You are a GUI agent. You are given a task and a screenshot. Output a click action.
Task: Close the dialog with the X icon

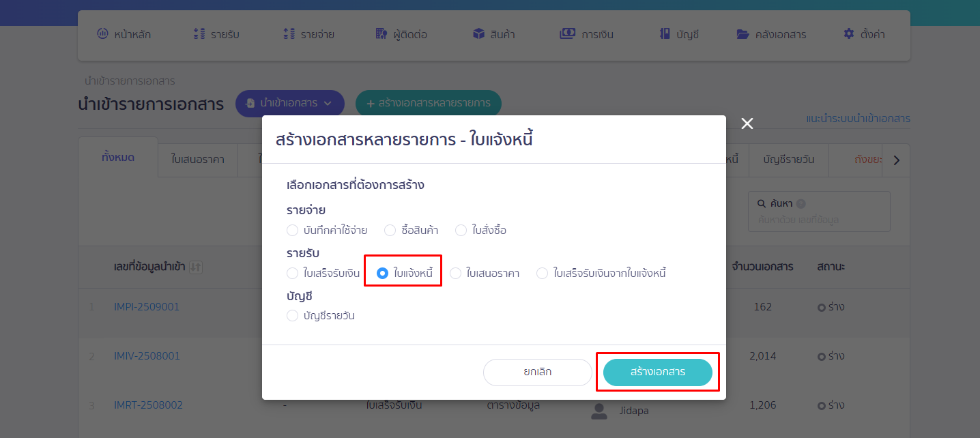point(747,123)
